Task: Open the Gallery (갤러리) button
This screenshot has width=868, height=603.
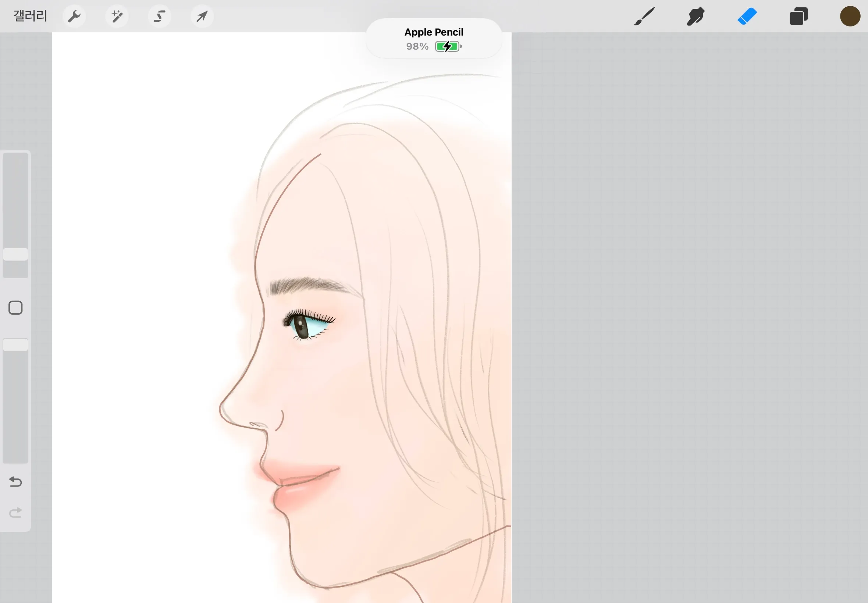Action: (x=30, y=16)
